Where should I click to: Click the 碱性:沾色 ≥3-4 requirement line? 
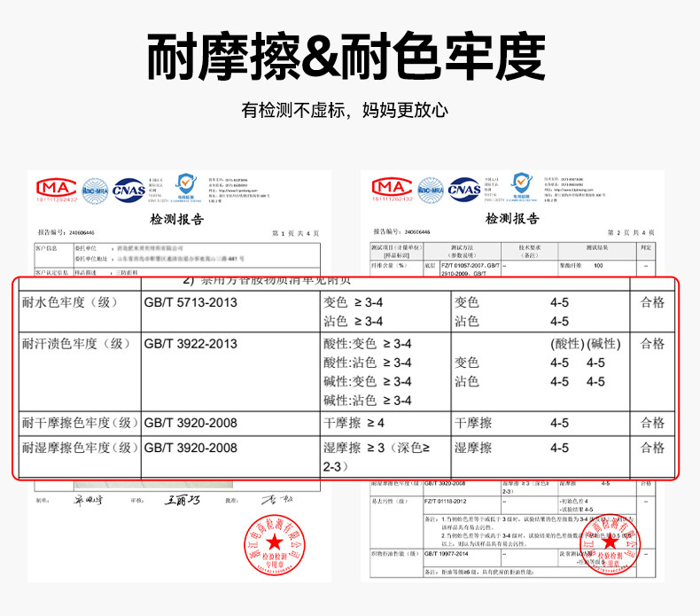(368, 401)
